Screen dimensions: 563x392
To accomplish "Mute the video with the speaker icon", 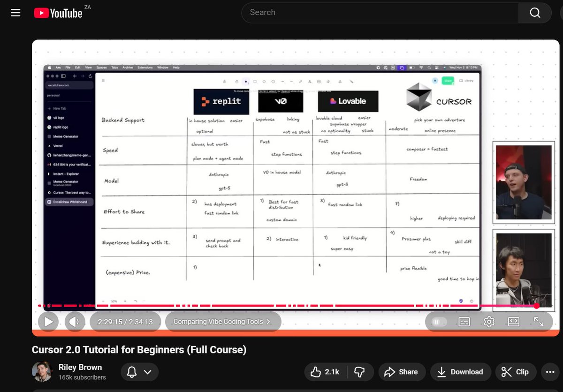I will coord(75,322).
